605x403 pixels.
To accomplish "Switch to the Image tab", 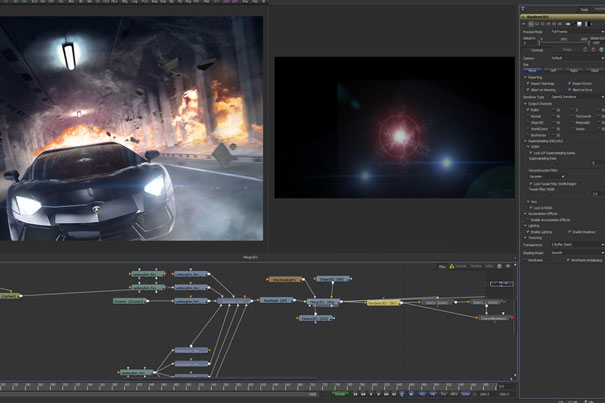I will click(x=567, y=50).
